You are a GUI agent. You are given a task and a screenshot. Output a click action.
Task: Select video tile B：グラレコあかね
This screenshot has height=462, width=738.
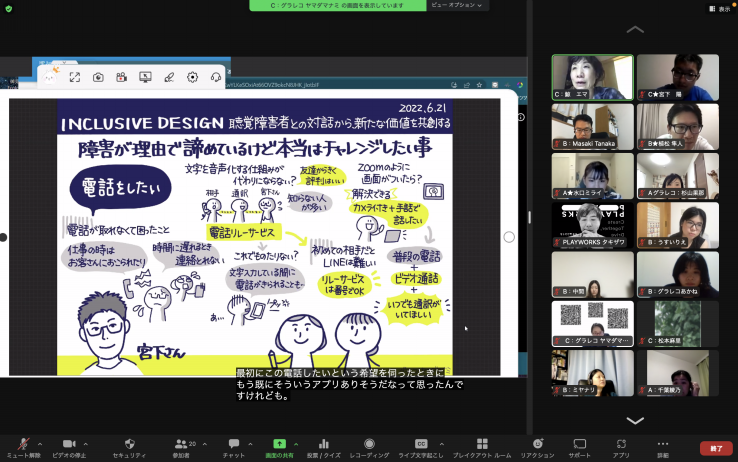click(x=678, y=275)
